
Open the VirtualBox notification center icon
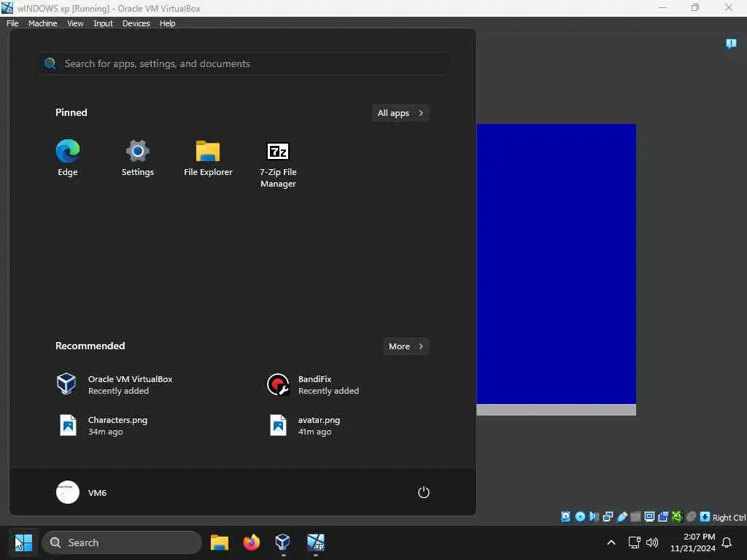[x=731, y=44]
